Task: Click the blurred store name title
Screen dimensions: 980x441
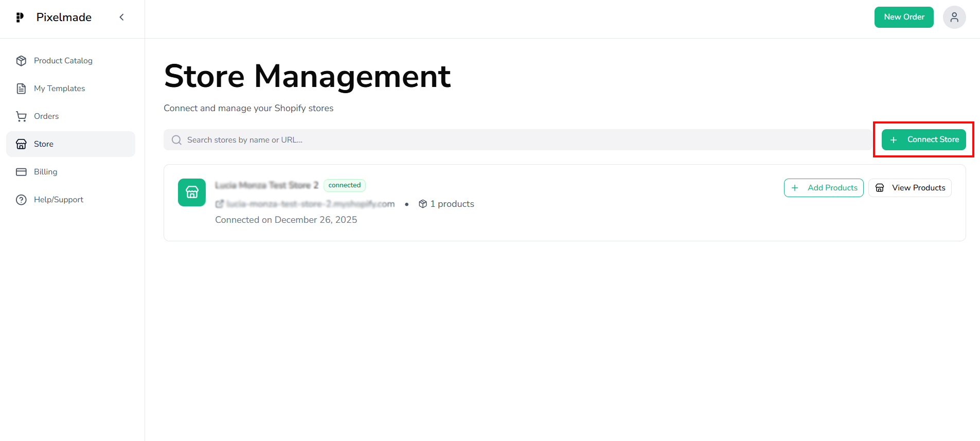Action: click(266, 185)
